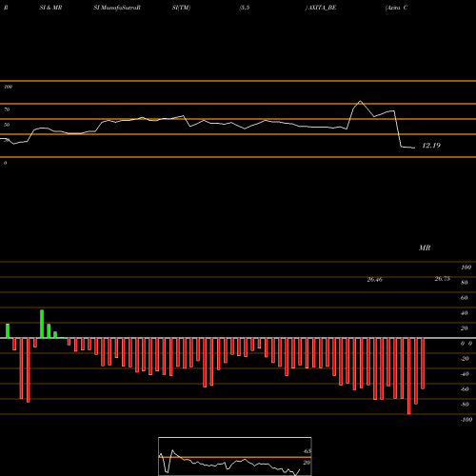Click the 100 histogram axis label on right

click(x=466, y=268)
